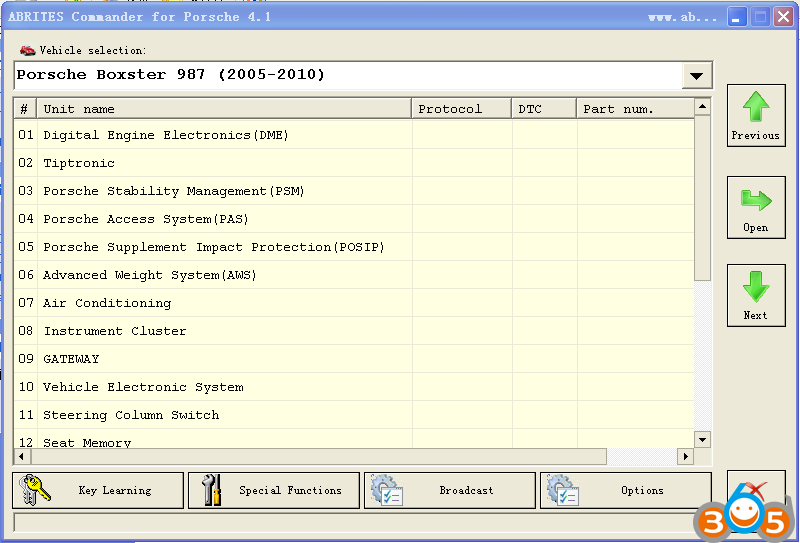Click the DTC column header
Screen dimensions: 800x543
[544, 109]
